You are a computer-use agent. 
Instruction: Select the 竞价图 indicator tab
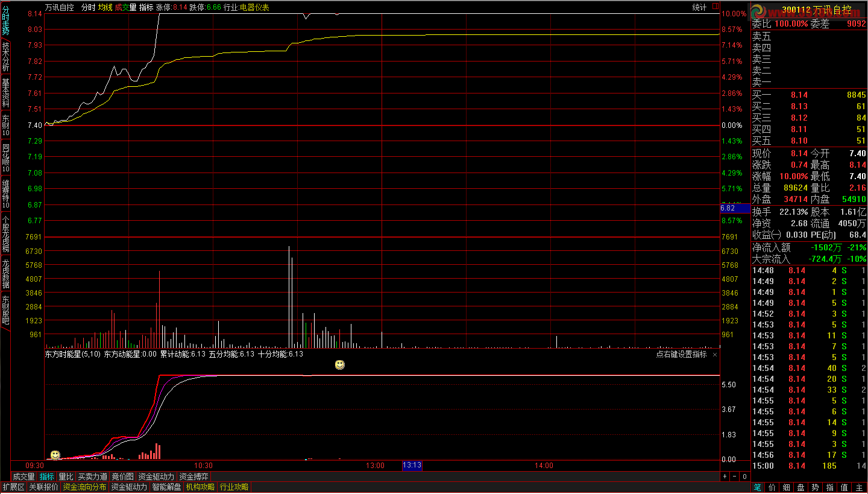tap(122, 477)
